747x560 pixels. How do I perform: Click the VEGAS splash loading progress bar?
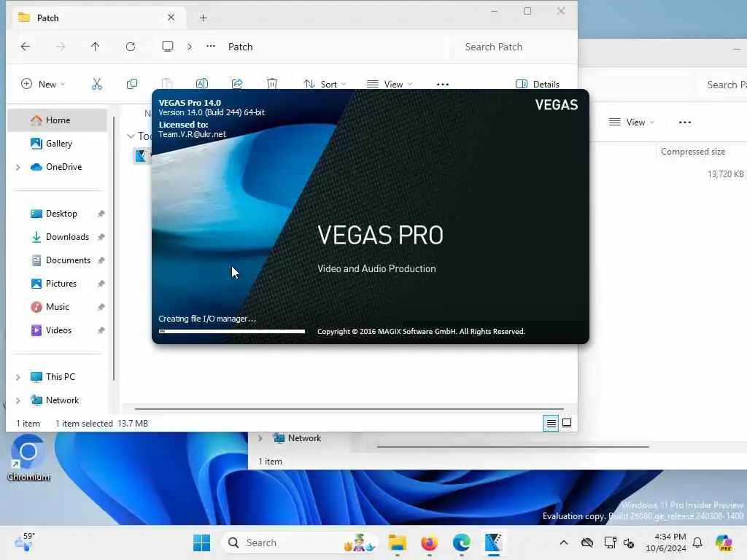point(231,332)
